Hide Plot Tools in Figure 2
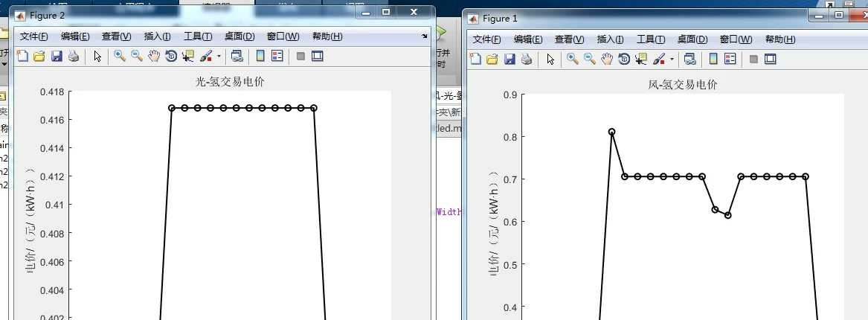Image resolution: width=868 pixels, height=320 pixels. tap(300, 56)
